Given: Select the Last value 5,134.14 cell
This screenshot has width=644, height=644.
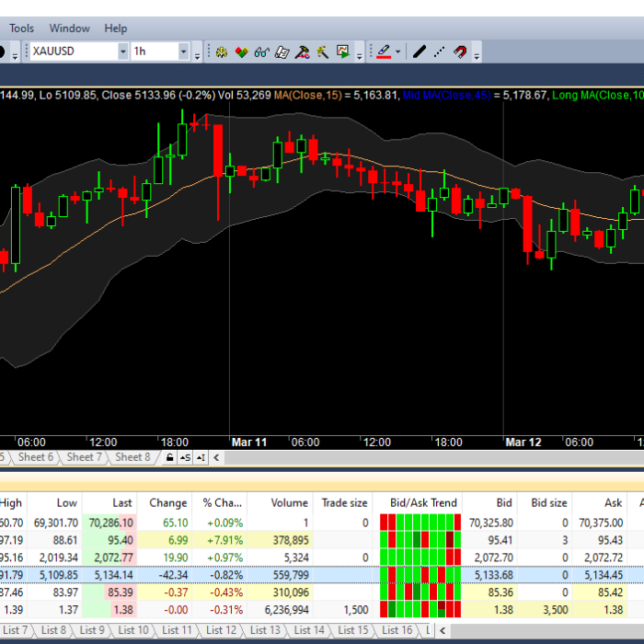Looking at the screenshot, I should coord(109,575).
